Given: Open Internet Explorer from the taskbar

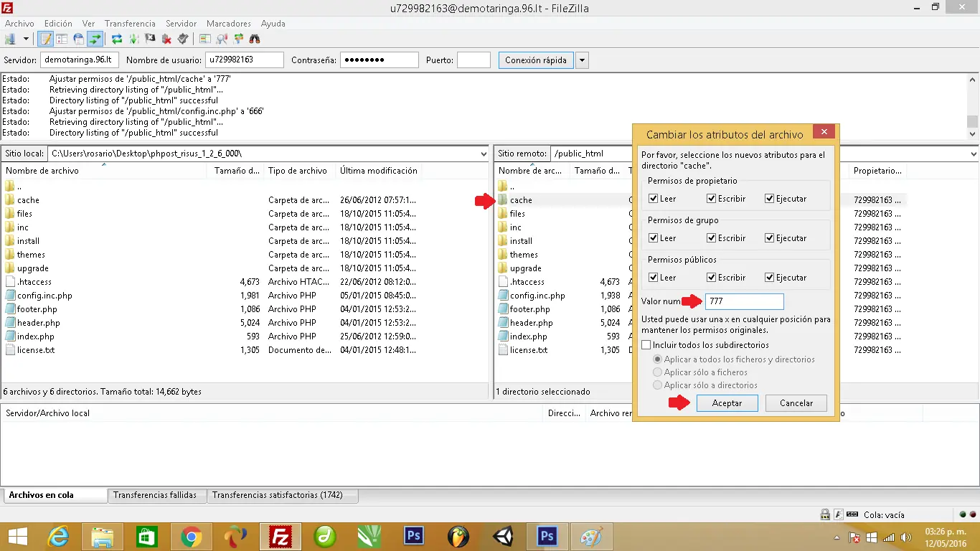Looking at the screenshot, I should [x=58, y=537].
